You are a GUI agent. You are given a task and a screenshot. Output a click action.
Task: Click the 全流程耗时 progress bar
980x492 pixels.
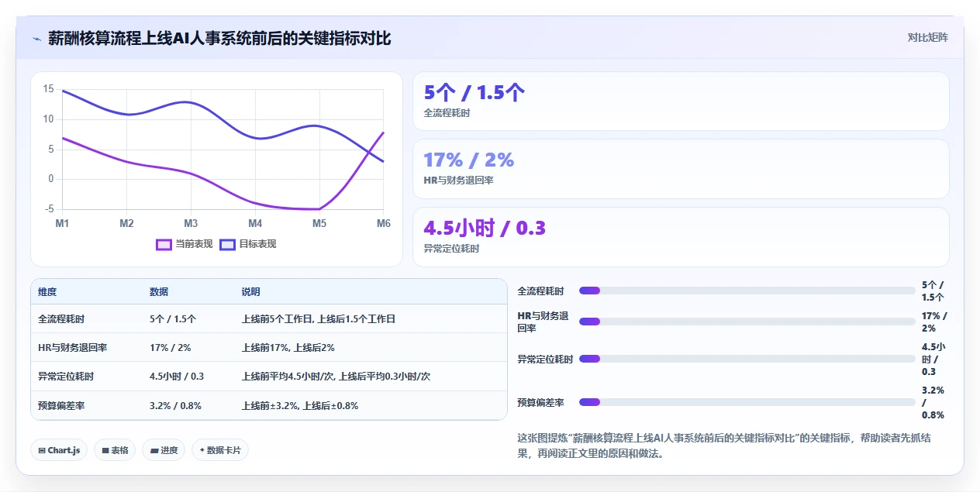747,291
